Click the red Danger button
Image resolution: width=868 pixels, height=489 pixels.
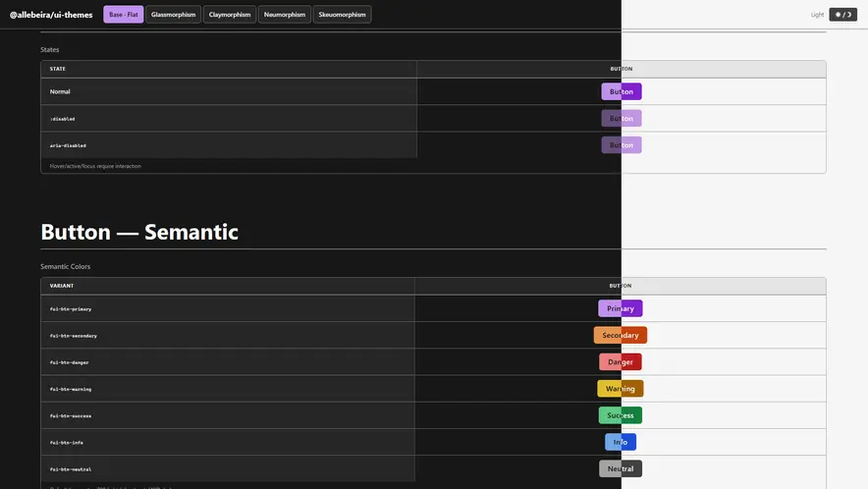click(x=620, y=361)
